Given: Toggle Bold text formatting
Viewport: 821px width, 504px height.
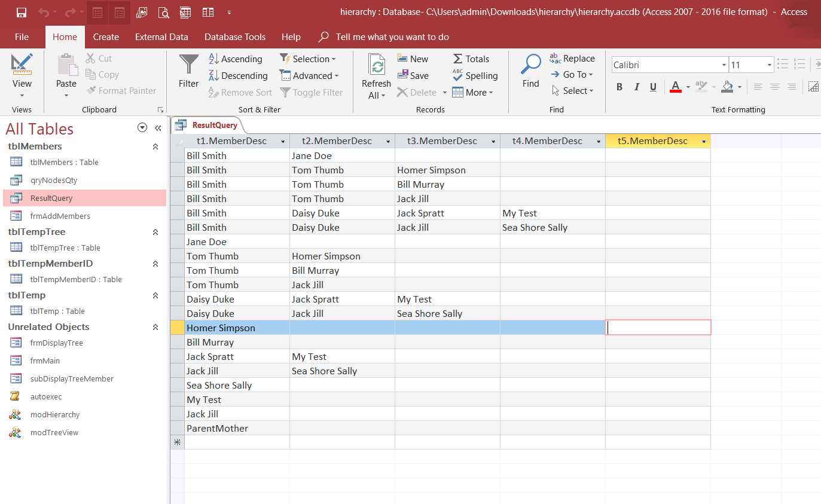Looking at the screenshot, I should 619,87.
